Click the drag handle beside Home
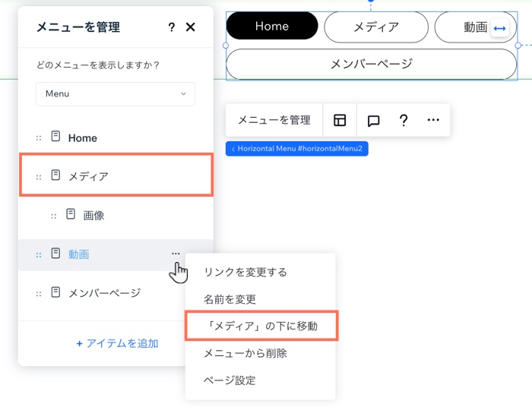This screenshot has width=532, height=407. (39, 138)
